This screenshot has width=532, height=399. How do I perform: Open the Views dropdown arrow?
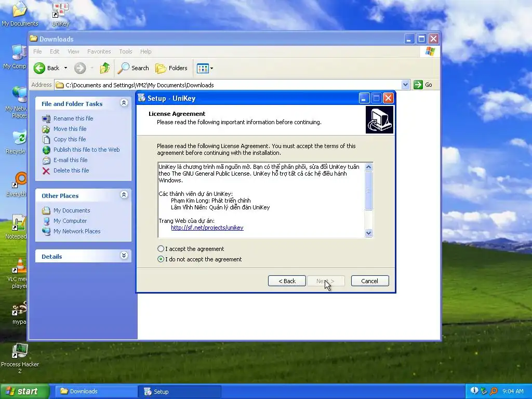coord(212,68)
